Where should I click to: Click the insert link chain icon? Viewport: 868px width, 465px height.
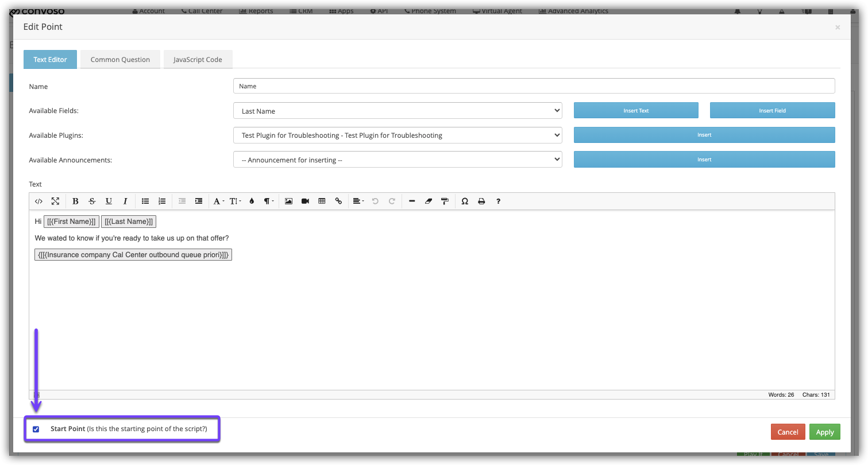(x=338, y=201)
